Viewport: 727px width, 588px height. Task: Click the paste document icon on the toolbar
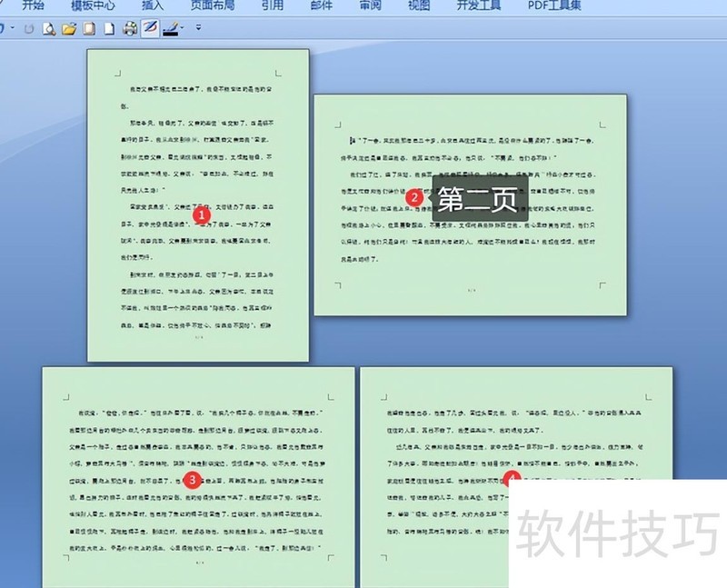pos(87,29)
